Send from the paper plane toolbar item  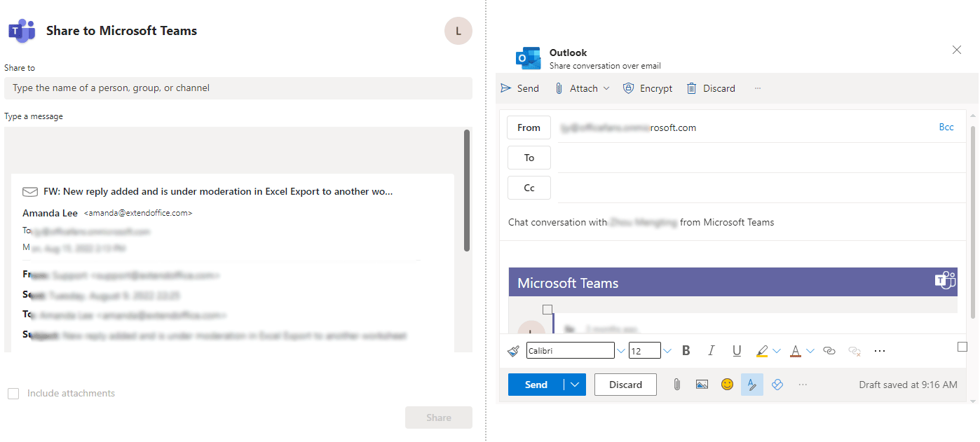(x=519, y=88)
